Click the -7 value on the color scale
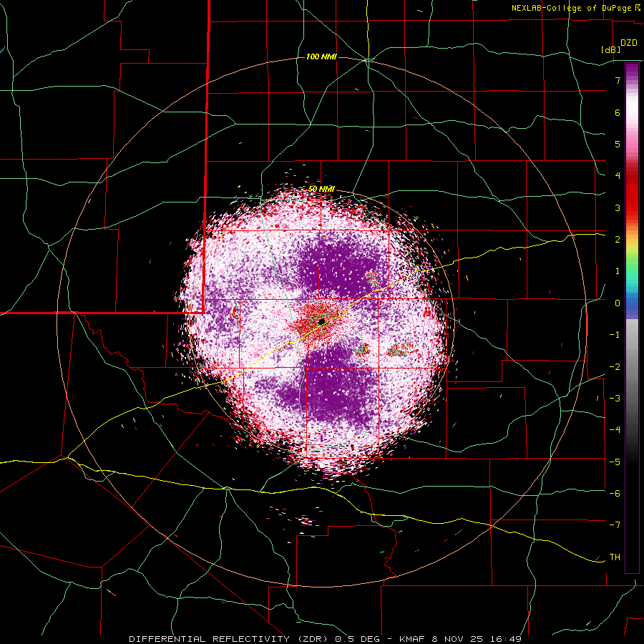Screen dimensions: 644x644 (x=615, y=525)
